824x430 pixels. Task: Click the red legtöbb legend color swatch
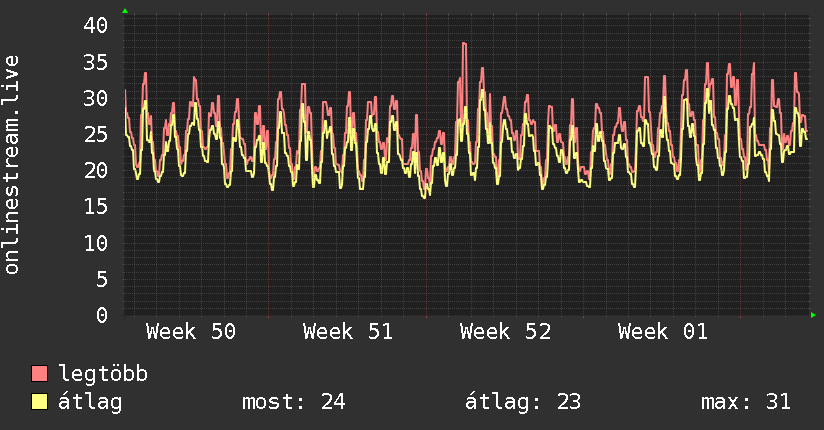pyautogui.click(x=40, y=374)
